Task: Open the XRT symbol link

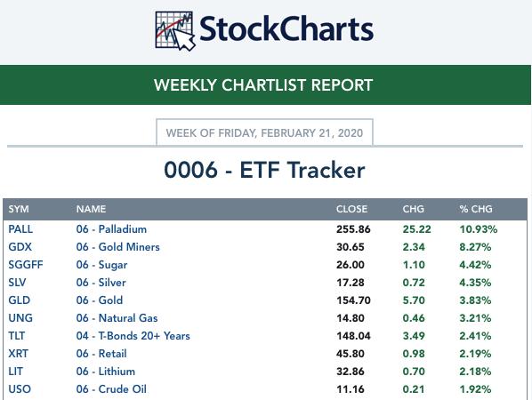Action: click(x=19, y=354)
